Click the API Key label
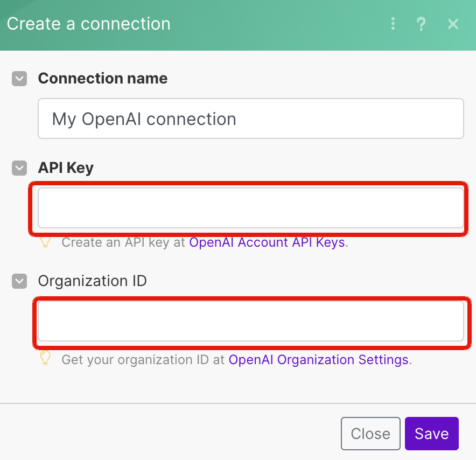 66,168
